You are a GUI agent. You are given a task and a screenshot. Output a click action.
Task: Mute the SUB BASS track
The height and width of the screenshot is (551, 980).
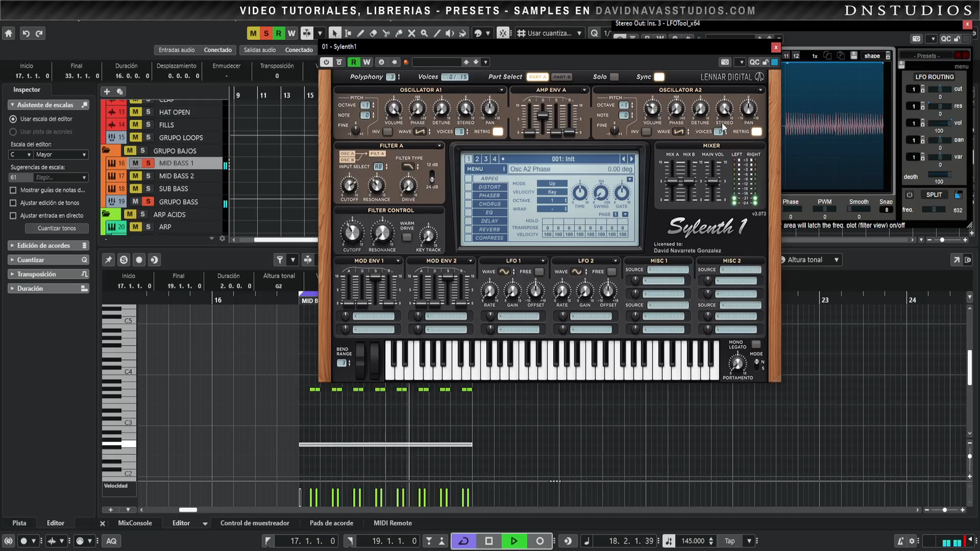click(x=135, y=189)
